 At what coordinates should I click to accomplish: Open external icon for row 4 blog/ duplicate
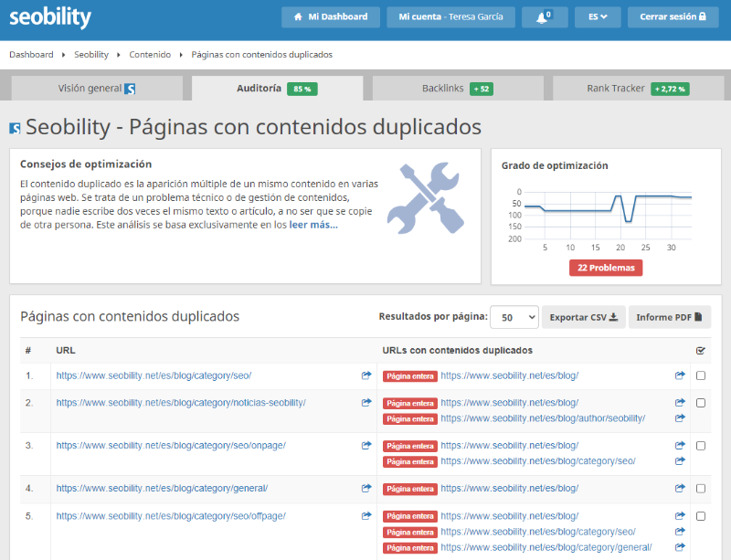pyautogui.click(x=680, y=488)
